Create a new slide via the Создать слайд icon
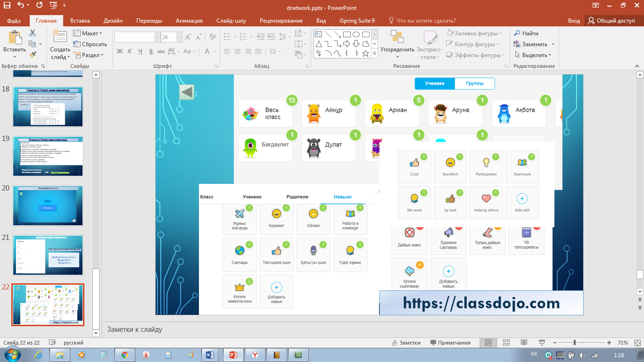 coord(60,37)
